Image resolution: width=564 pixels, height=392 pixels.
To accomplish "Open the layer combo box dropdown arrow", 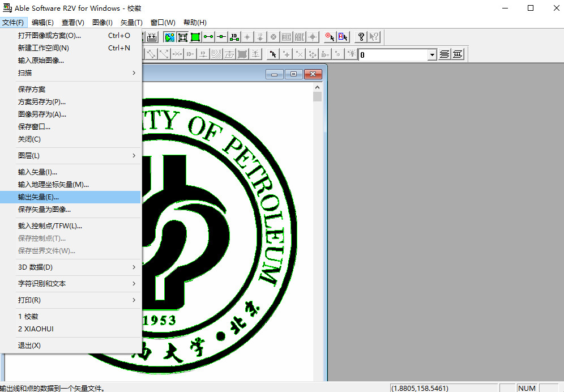I will 433,55.
